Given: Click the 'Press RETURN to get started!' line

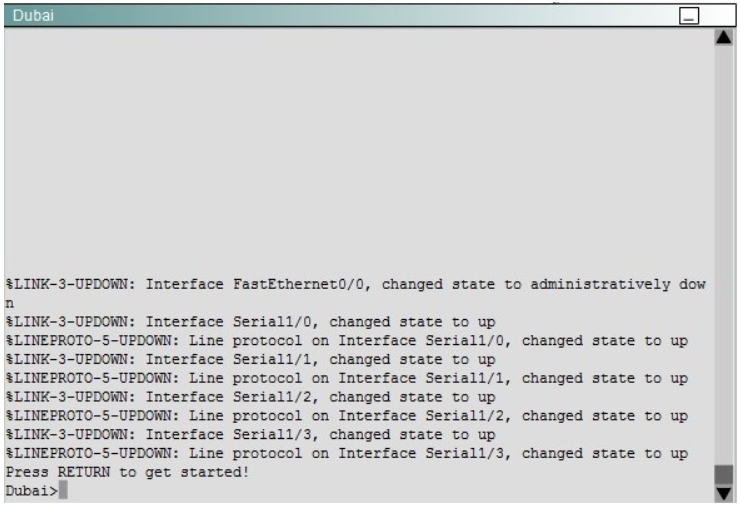Looking at the screenshot, I should (x=127, y=472).
